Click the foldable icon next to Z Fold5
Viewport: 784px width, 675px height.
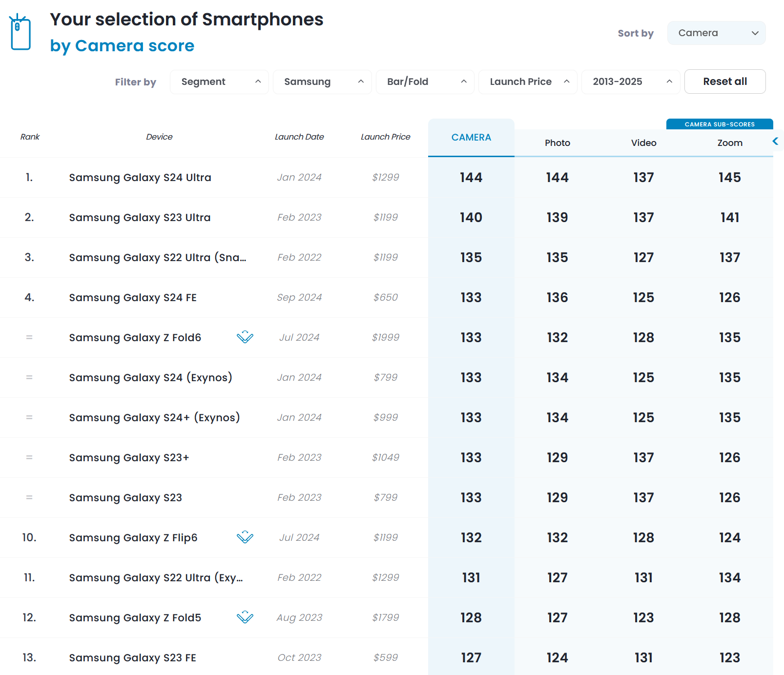click(245, 617)
